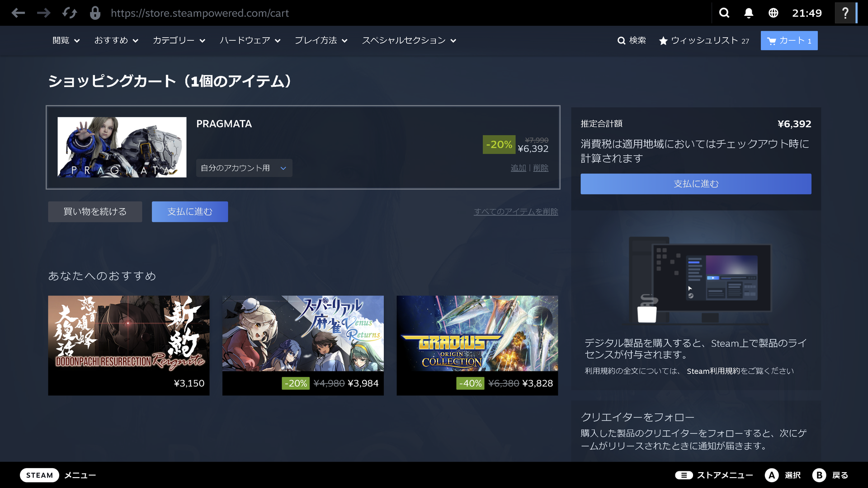Click the wishlist star icon
Image resolution: width=868 pixels, height=488 pixels.
point(663,41)
